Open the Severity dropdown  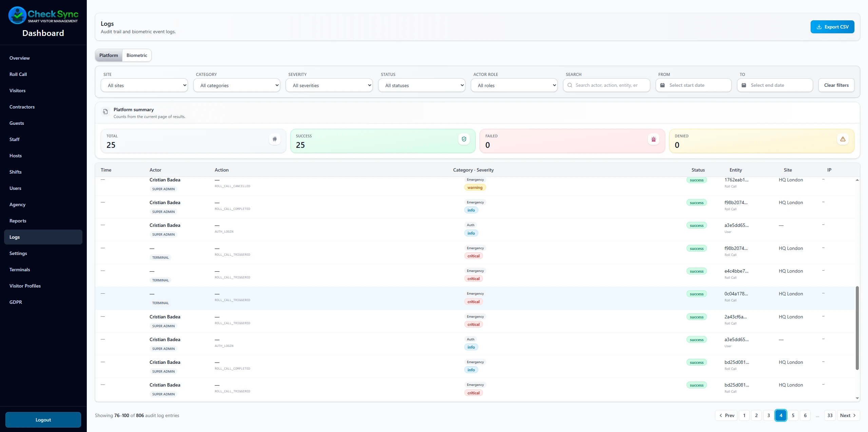tap(329, 85)
